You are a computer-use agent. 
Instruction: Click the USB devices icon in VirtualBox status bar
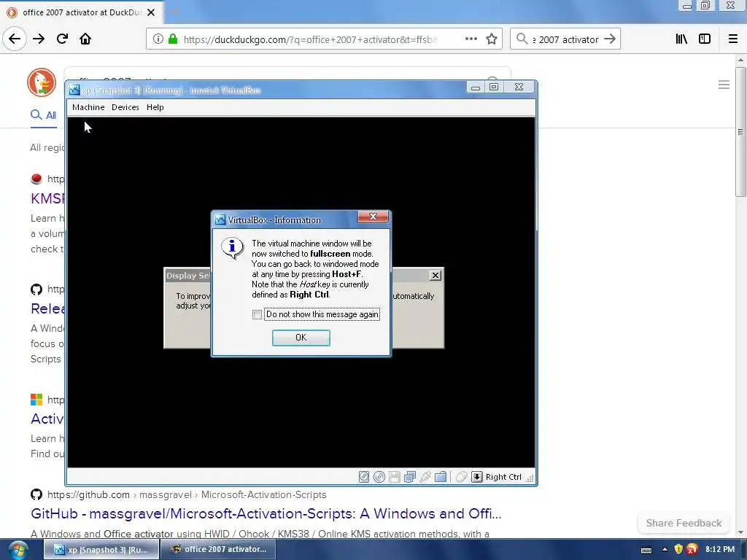(x=425, y=477)
